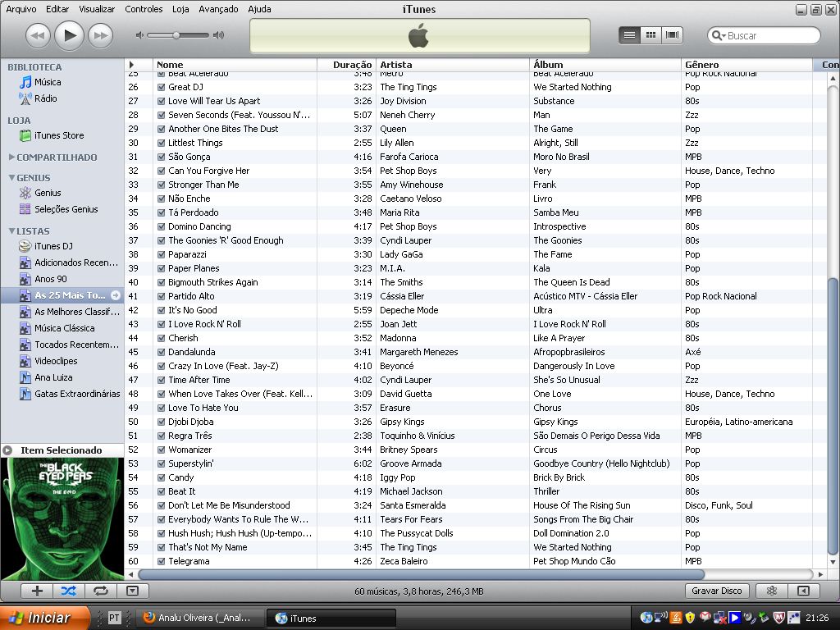840x630 pixels.
Task: Open Tocados Recentemente playlist
Action: click(x=70, y=345)
